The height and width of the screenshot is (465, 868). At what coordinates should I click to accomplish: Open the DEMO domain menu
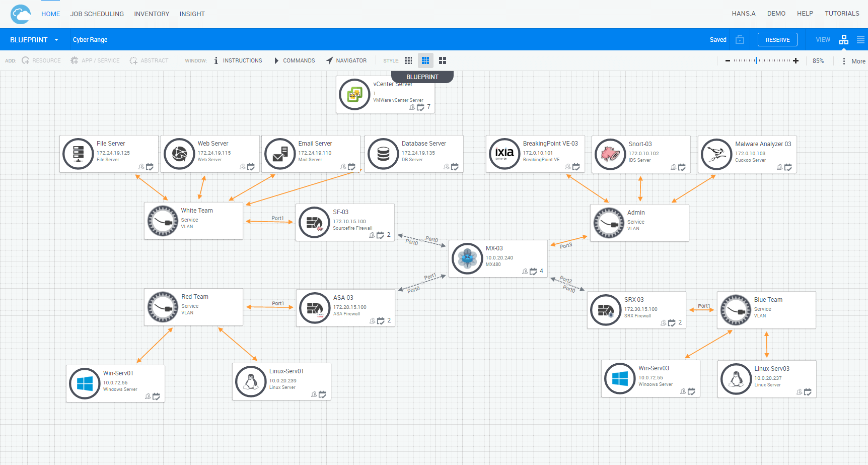point(776,14)
